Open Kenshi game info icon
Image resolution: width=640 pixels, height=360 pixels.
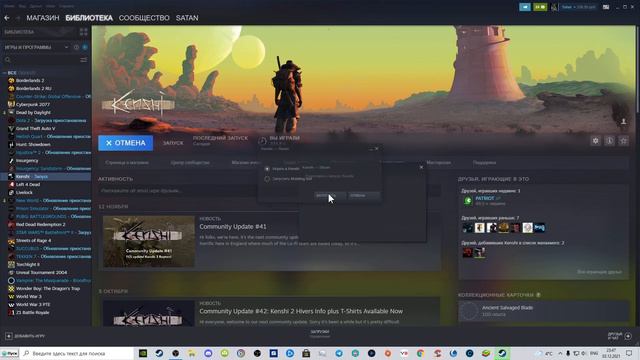pyautogui.click(x=609, y=141)
